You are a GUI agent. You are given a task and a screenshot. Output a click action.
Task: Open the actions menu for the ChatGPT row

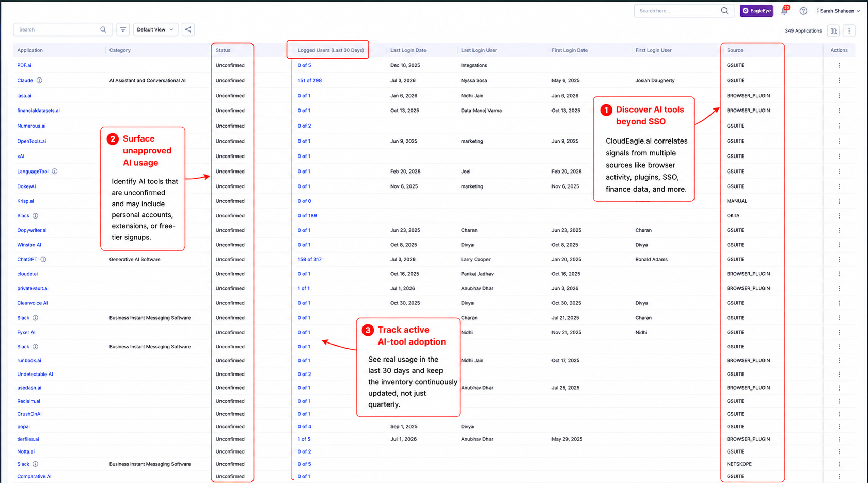tap(839, 260)
